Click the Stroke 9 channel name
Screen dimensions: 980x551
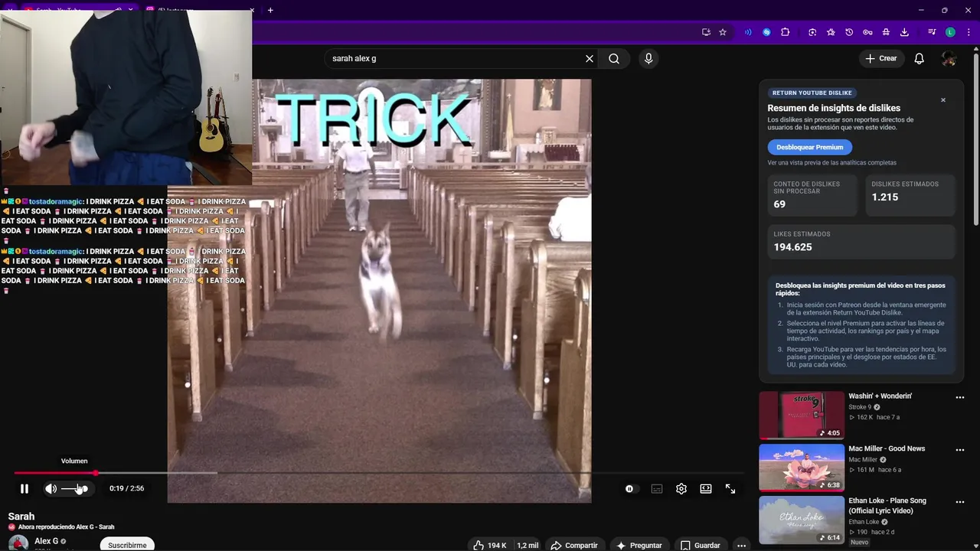(x=861, y=407)
